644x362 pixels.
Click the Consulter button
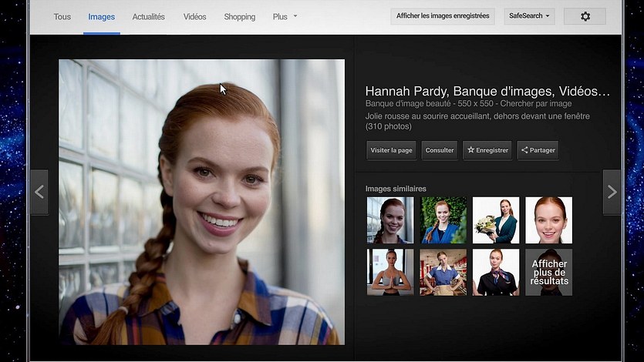pos(440,150)
